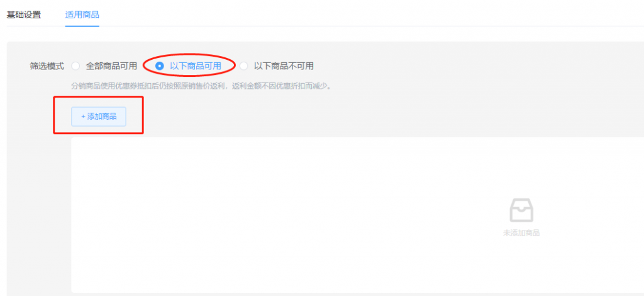644x296 pixels.
Task: Click the 未添加商品 placeholder text
Action: tap(521, 233)
